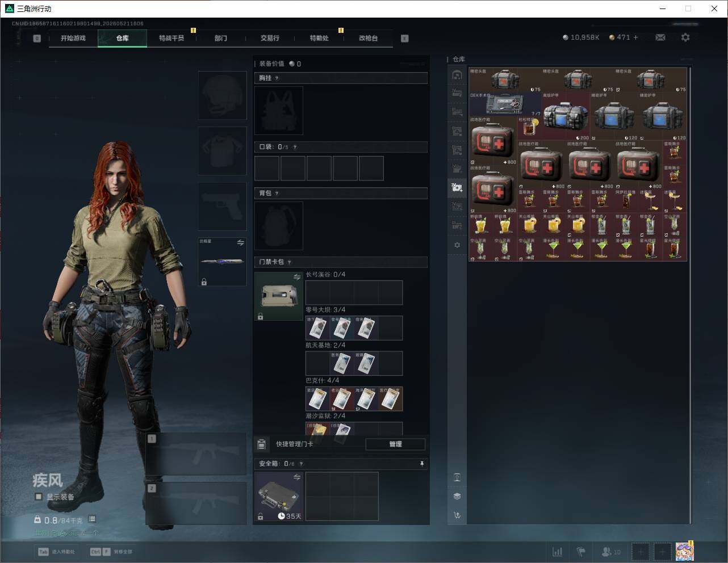
Task: Click the flag icon in the bottom bar
Action: pyautogui.click(x=581, y=552)
